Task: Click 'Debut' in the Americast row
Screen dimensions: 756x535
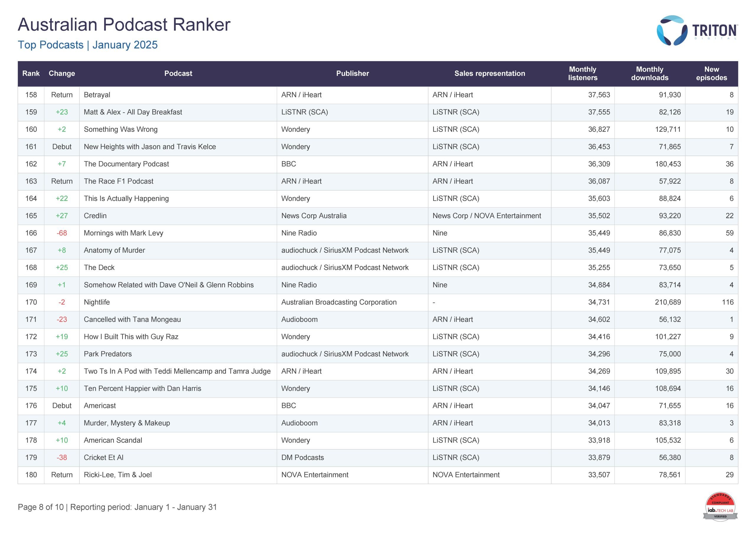Action: (x=62, y=406)
